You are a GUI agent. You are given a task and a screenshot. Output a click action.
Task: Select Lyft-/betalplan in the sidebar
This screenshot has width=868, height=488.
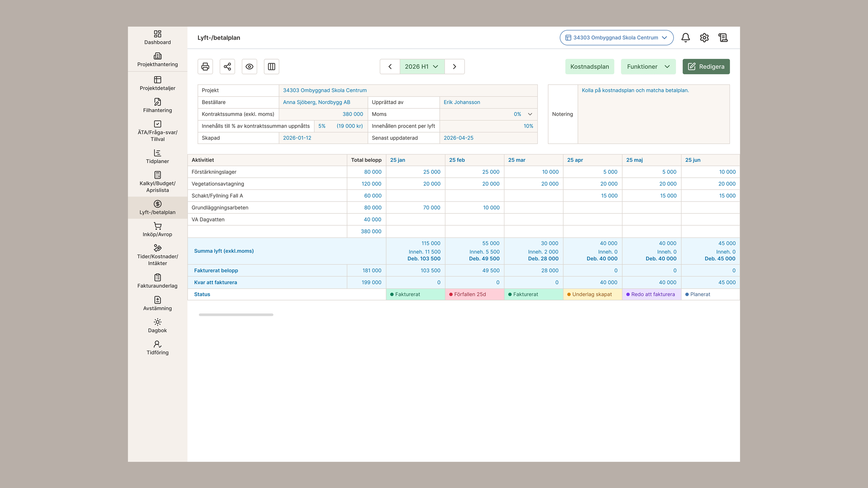(x=157, y=208)
